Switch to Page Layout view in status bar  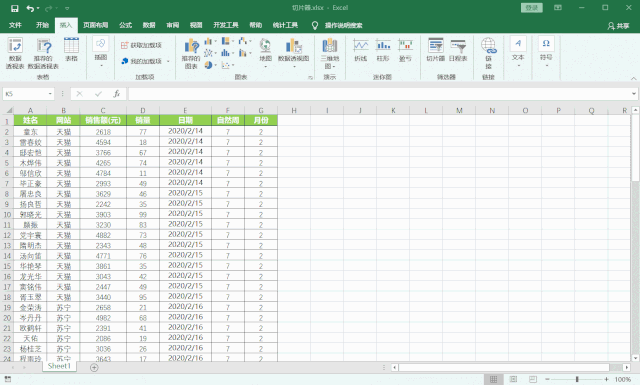click(513, 379)
